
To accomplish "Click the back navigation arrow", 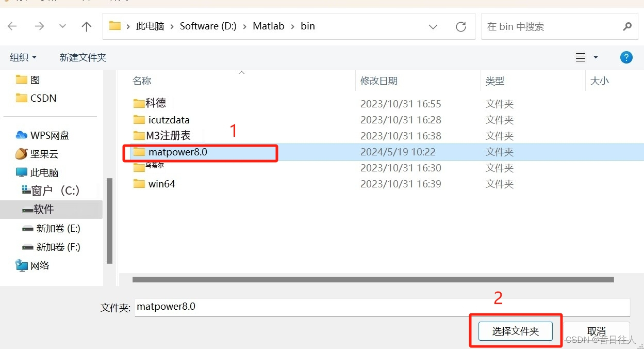I will pos(12,26).
